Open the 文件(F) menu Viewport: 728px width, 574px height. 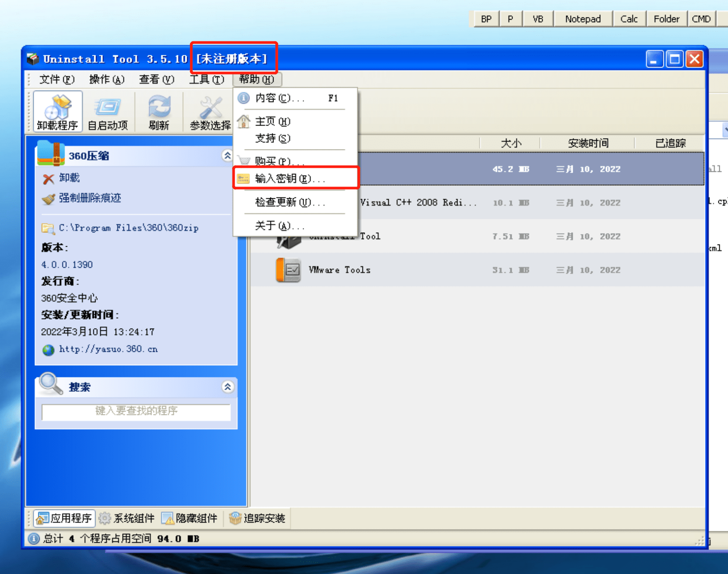pyautogui.click(x=57, y=79)
